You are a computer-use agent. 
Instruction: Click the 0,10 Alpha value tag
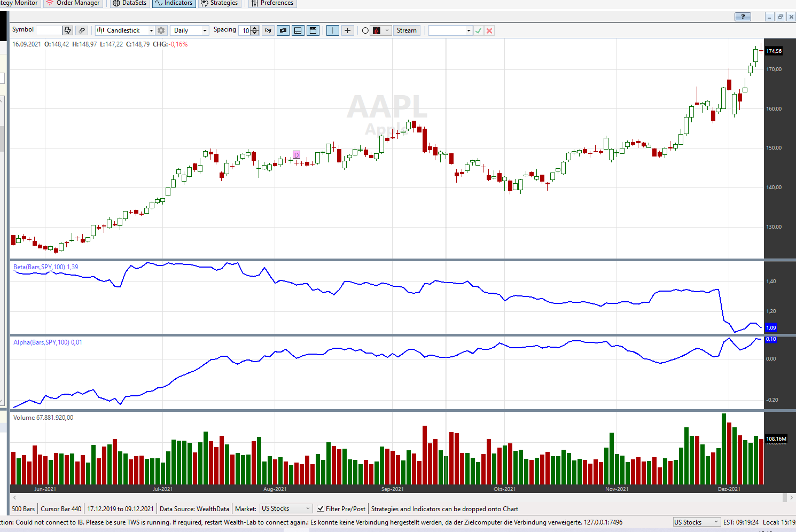pyautogui.click(x=771, y=339)
